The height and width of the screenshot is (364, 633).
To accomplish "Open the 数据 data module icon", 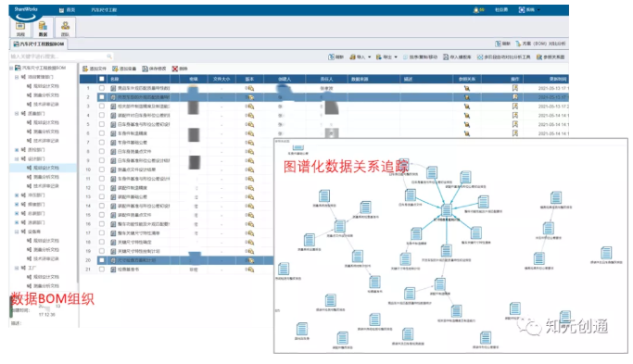I will pos(43,27).
